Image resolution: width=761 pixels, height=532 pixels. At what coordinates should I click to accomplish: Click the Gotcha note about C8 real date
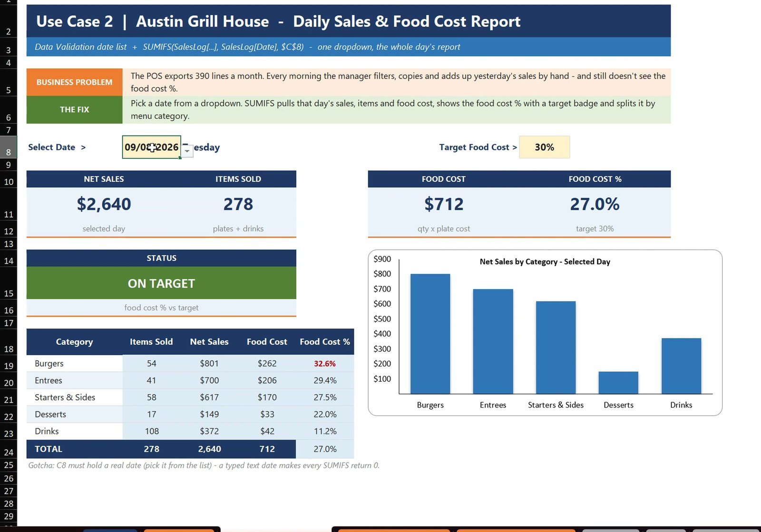point(204,465)
